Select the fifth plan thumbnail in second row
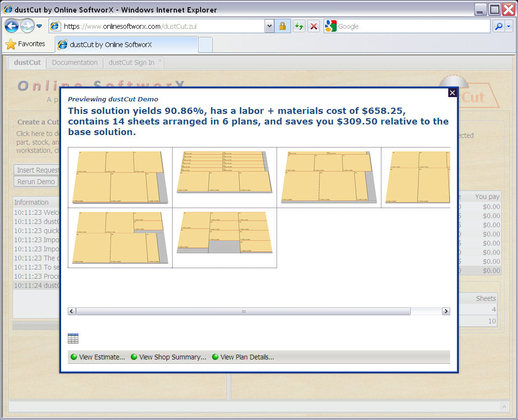518x420 pixels. (x=120, y=238)
